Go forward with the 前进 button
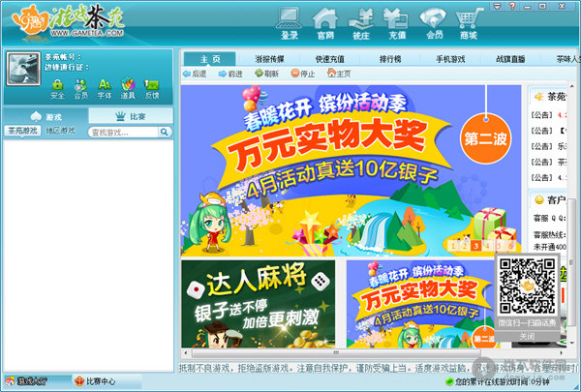581x392 pixels. (x=230, y=74)
